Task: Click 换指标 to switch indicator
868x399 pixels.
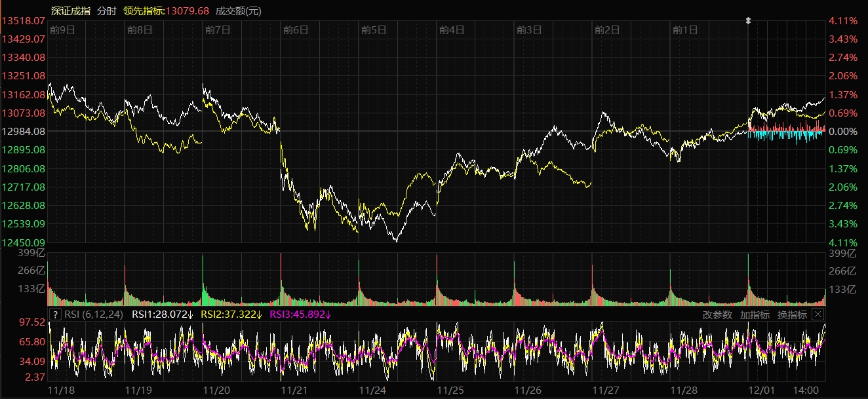Action: [792, 314]
